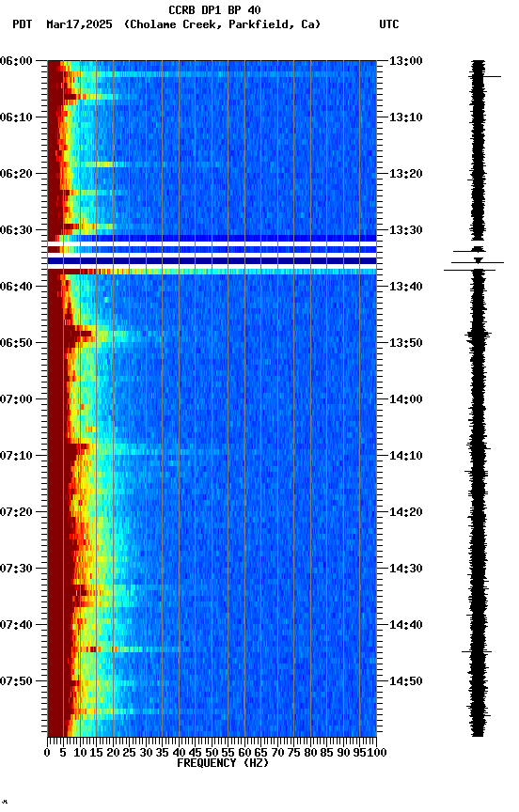The image size is (519, 812).
Task: Click the '14:40' UTC time label
Action: [x=406, y=625]
